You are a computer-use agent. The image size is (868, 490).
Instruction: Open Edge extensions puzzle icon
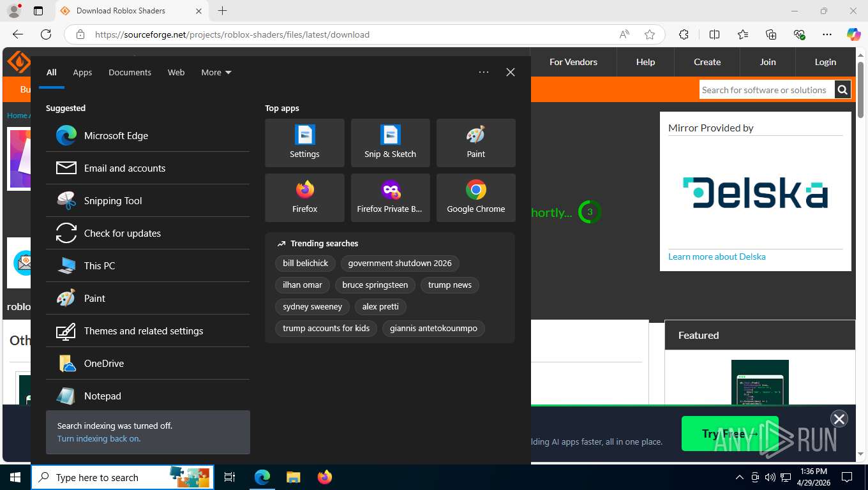coord(684,34)
